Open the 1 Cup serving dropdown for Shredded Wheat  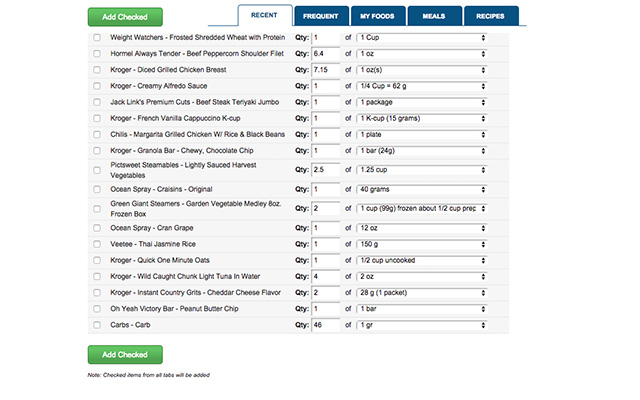(422, 38)
